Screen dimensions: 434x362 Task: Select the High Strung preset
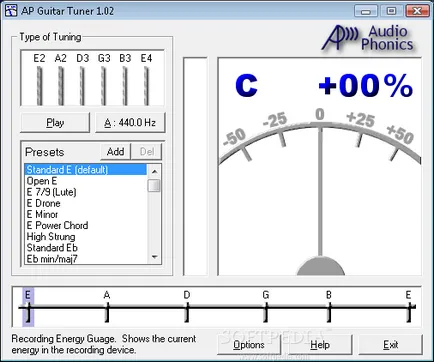pyautogui.click(x=86, y=237)
